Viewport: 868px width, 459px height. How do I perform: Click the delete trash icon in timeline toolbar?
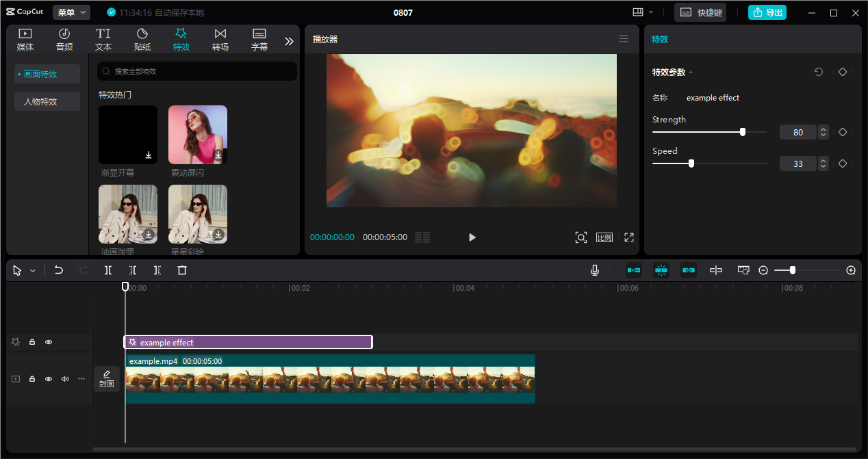coord(182,270)
